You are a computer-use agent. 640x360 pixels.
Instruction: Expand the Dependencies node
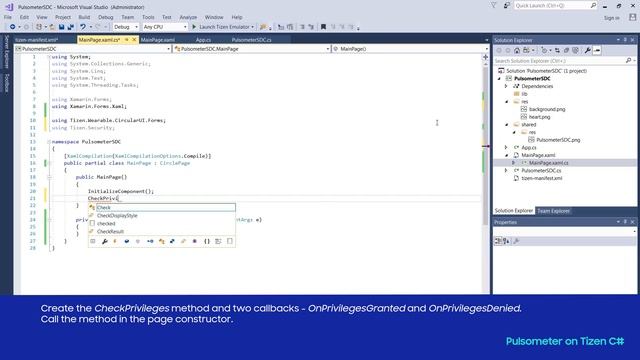click(506, 86)
